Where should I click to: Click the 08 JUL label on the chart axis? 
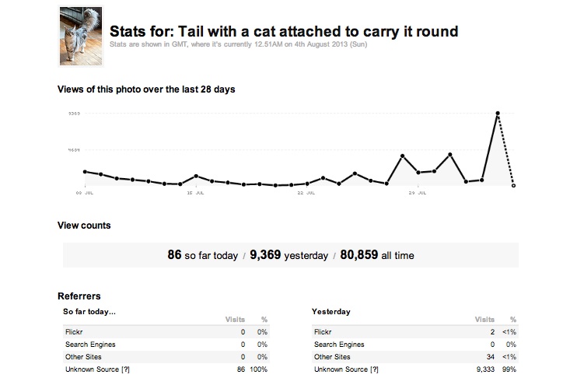85,192
